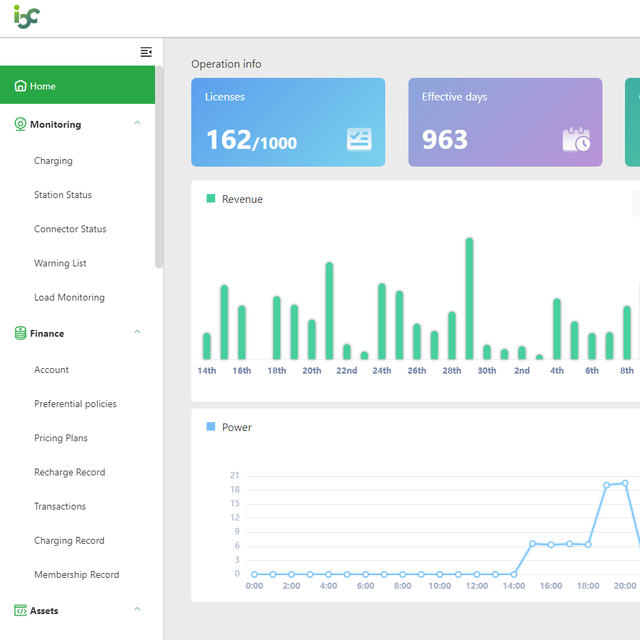This screenshot has width=640, height=640.
Task: Click the iOC logo in header
Action: pos(27,17)
